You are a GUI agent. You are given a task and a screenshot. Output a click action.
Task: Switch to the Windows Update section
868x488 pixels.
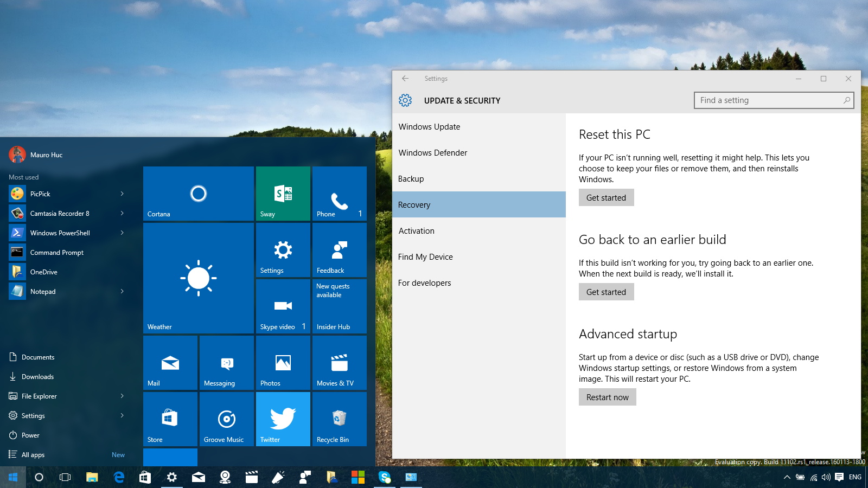pos(429,126)
